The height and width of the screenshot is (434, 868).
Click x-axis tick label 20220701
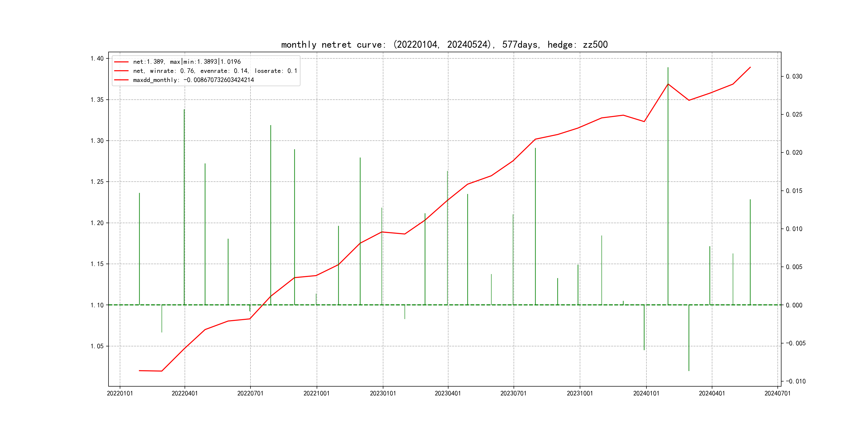coord(250,393)
